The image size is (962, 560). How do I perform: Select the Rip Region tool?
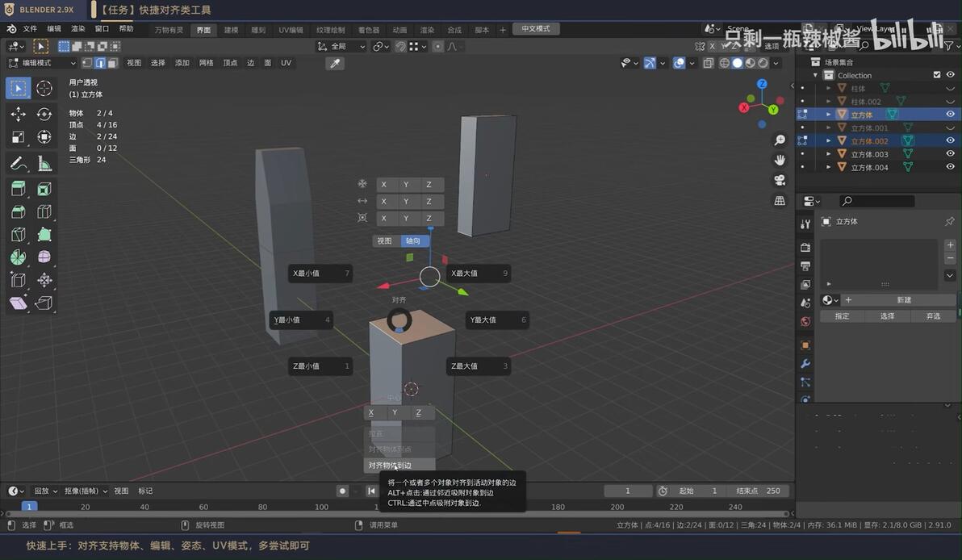[44, 303]
